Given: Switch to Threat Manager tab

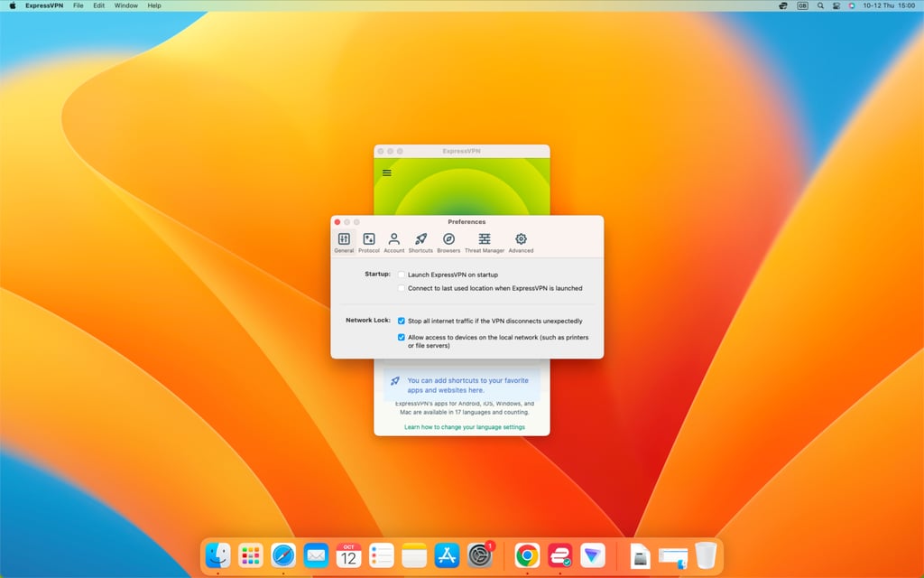Looking at the screenshot, I should click(485, 242).
